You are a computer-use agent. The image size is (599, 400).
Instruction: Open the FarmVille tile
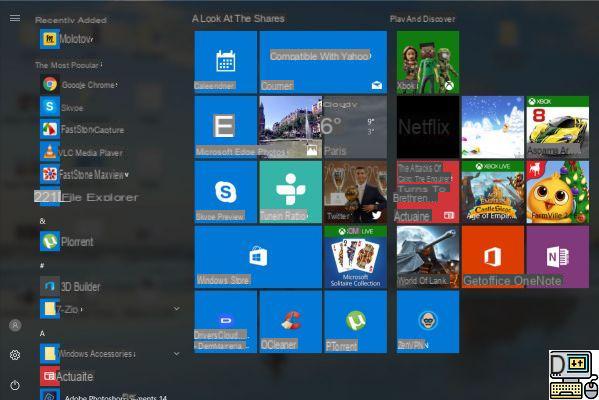(x=558, y=192)
